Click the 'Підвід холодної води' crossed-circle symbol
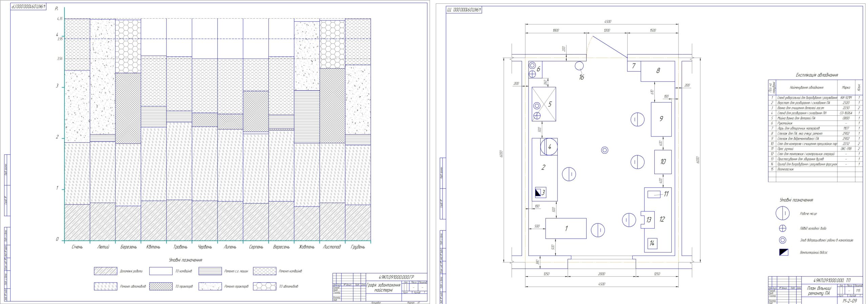The width and height of the screenshot is (868, 304). 783,228
